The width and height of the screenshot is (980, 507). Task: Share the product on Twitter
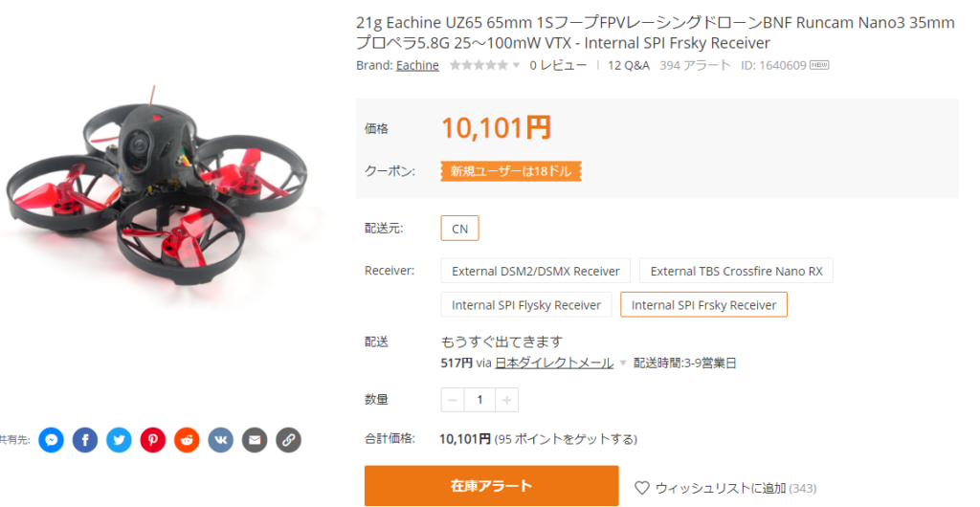[x=119, y=440]
